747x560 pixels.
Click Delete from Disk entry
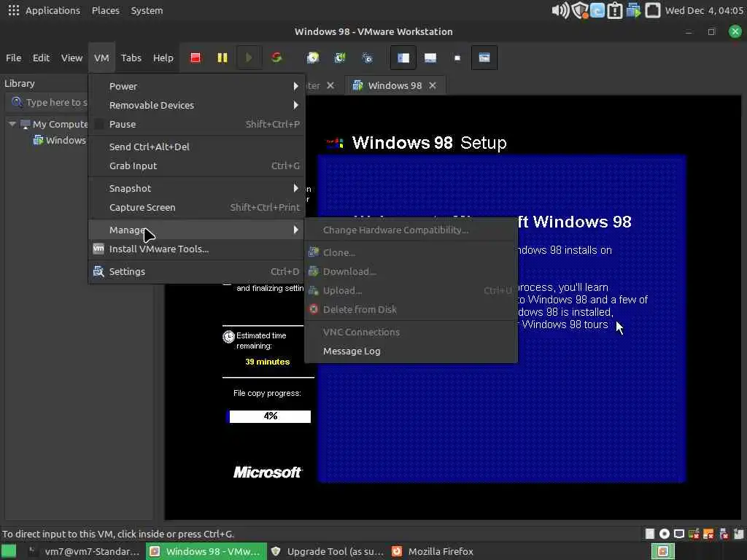pyautogui.click(x=411, y=309)
